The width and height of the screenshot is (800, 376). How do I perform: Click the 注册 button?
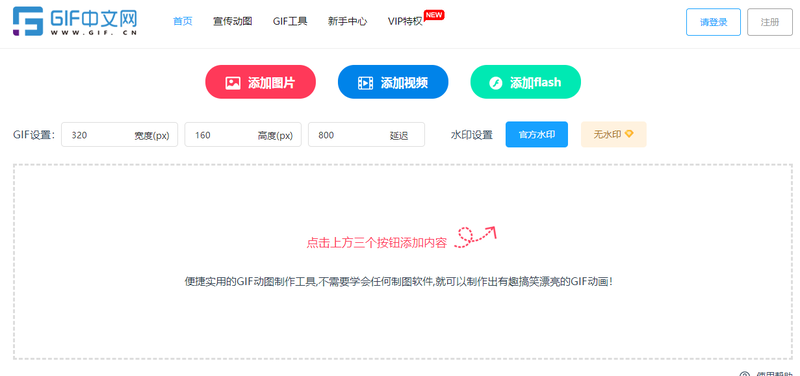(x=770, y=22)
